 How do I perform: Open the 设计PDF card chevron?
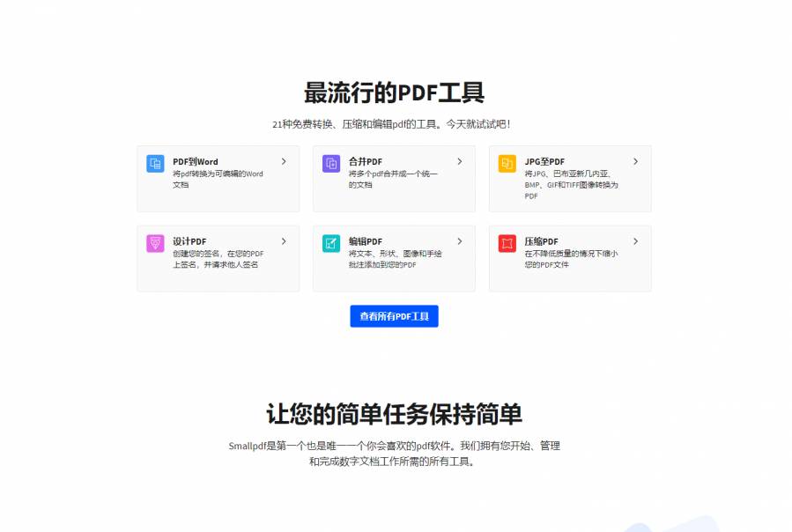[x=284, y=241]
